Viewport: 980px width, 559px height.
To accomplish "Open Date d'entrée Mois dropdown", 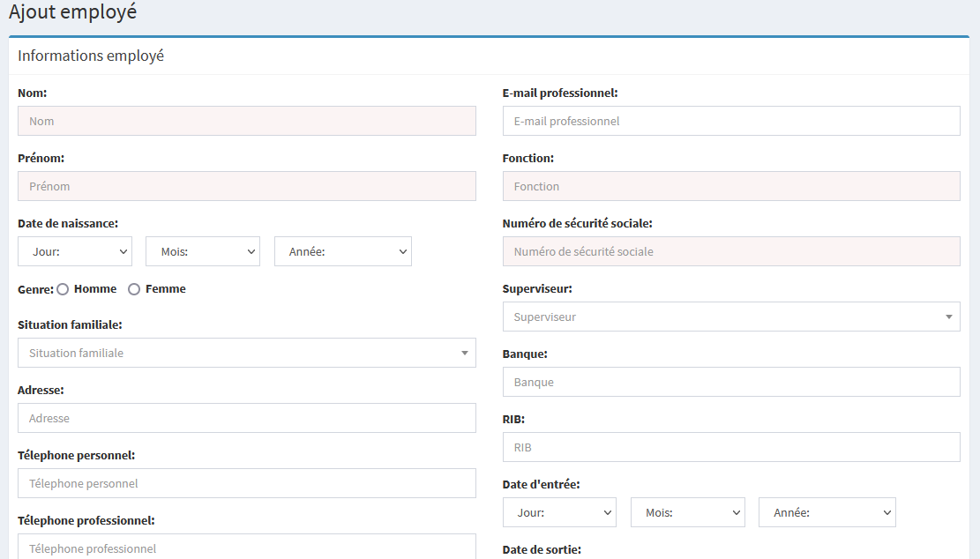I will pyautogui.click(x=687, y=512).
